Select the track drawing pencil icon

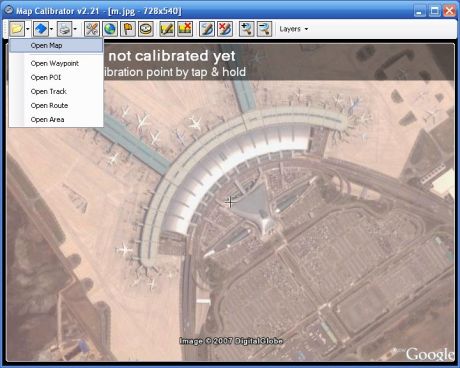[206, 29]
